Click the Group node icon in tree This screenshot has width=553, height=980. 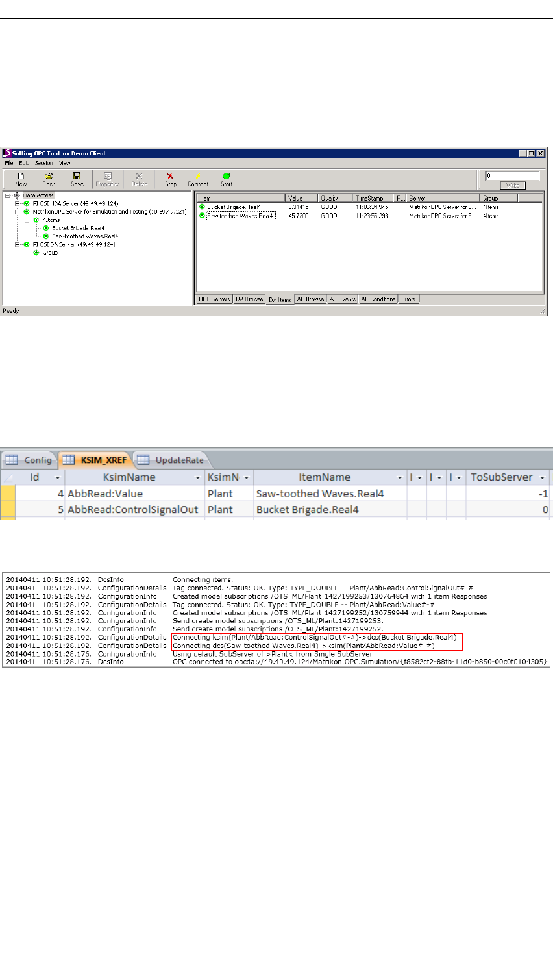[x=36, y=253]
